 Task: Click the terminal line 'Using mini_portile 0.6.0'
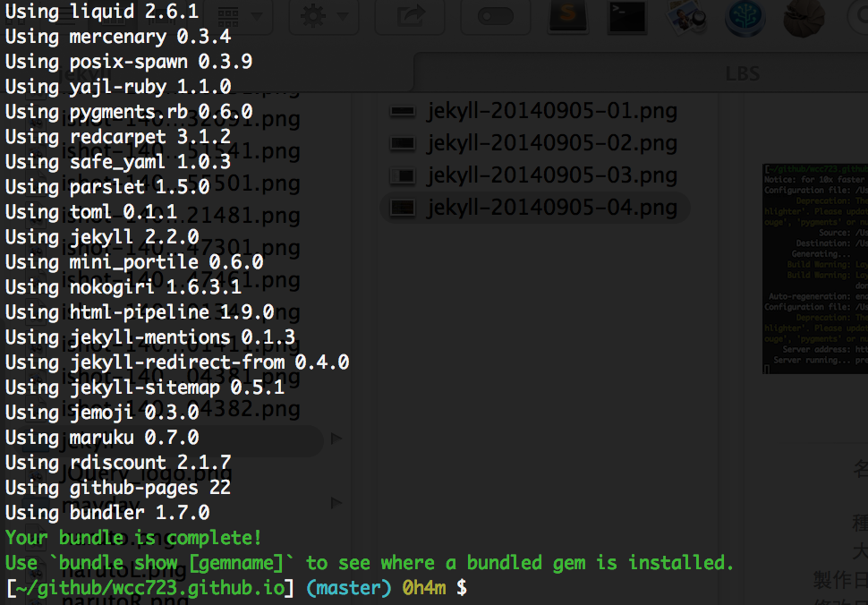tap(134, 262)
